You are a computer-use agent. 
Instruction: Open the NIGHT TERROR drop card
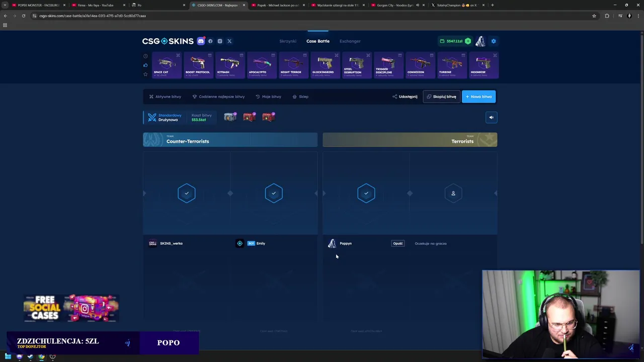293,65
